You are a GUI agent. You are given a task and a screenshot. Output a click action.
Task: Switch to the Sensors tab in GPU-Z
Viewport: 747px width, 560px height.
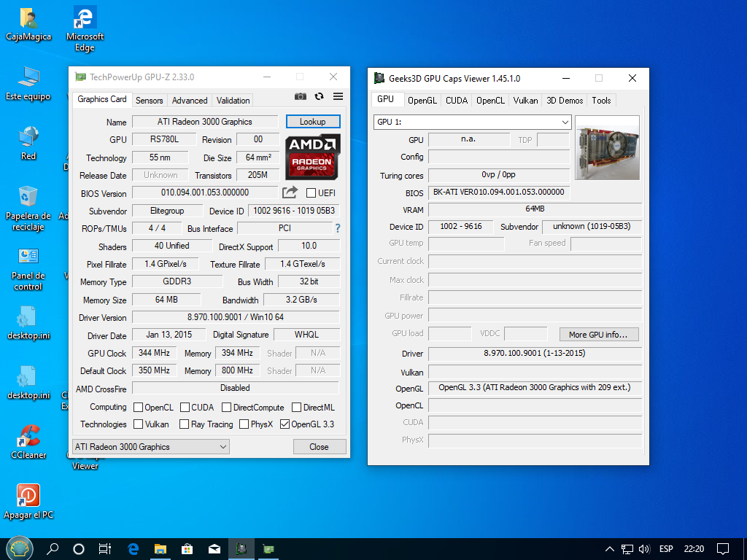tap(149, 100)
